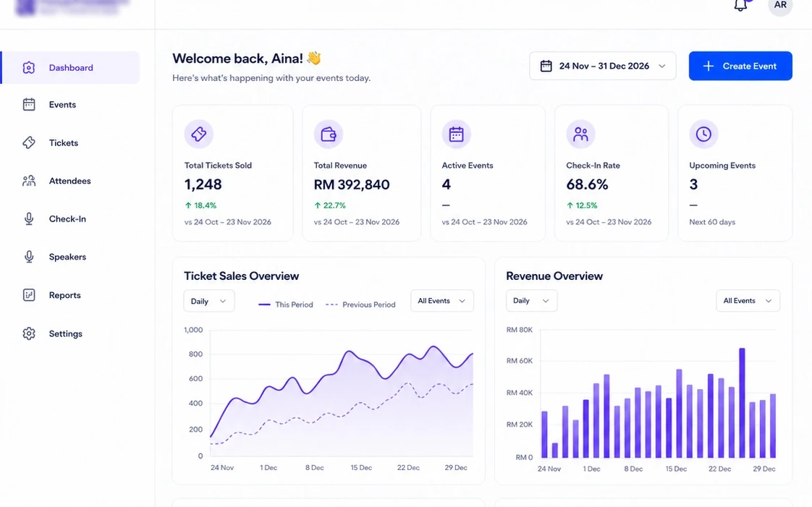Image resolution: width=812 pixels, height=507 pixels.
Task: Click the plus icon on Create Event button
Action: coord(709,67)
